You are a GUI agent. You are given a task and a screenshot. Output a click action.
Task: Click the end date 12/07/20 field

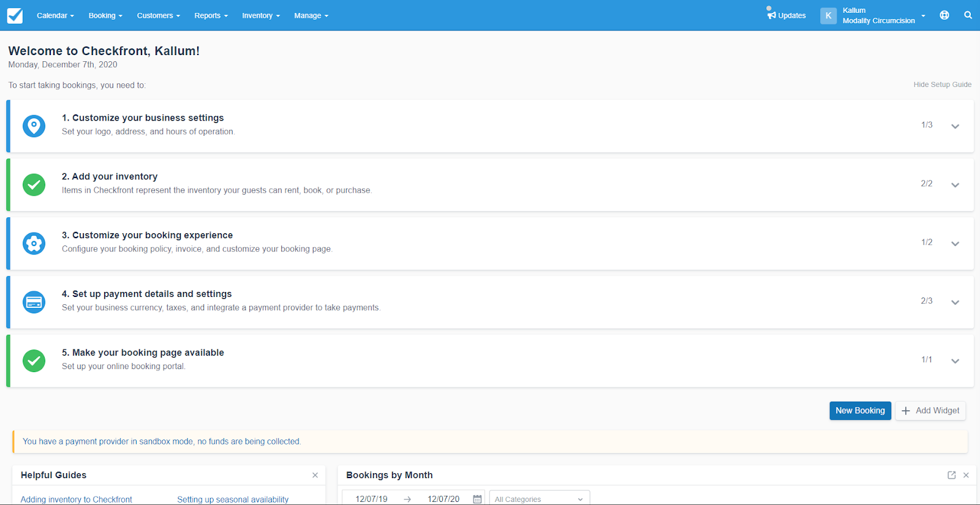[443, 499]
